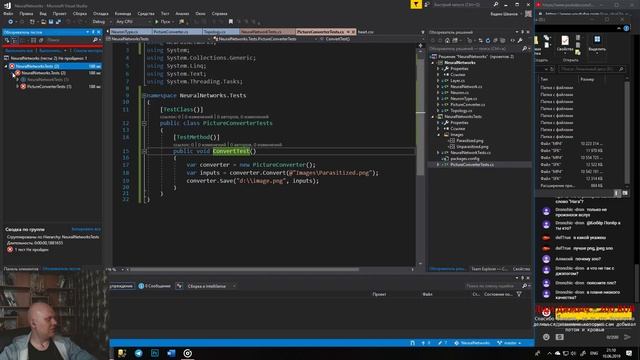Screen dimensions: 640x360
Task: Click the file explorer icon on the taskbar
Action: (x=122, y=353)
